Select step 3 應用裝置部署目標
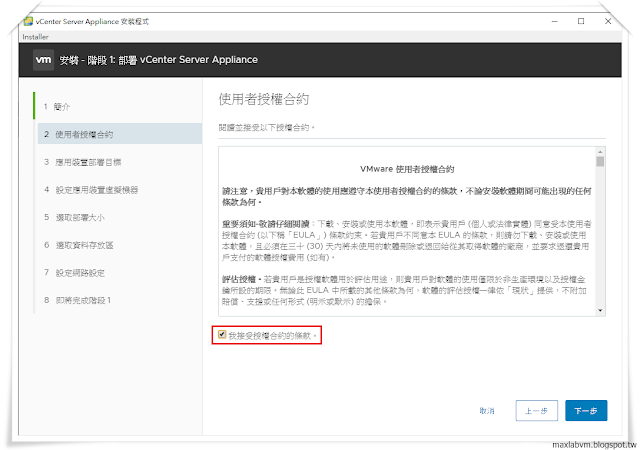Image resolution: width=640 pixels, height=450 pixels. [x=82, y=162]
